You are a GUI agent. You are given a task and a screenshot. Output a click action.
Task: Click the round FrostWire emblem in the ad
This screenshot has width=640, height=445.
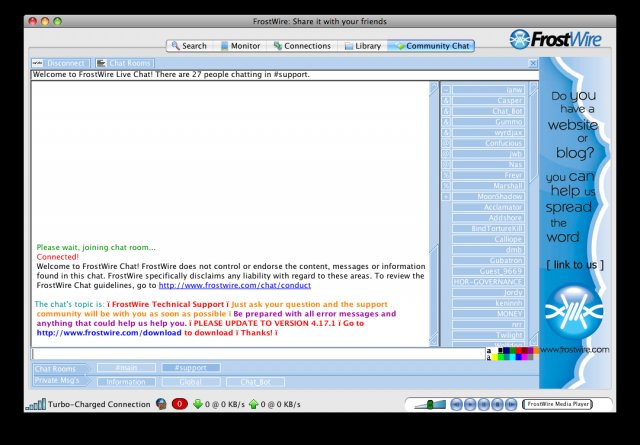pos(573,312)
